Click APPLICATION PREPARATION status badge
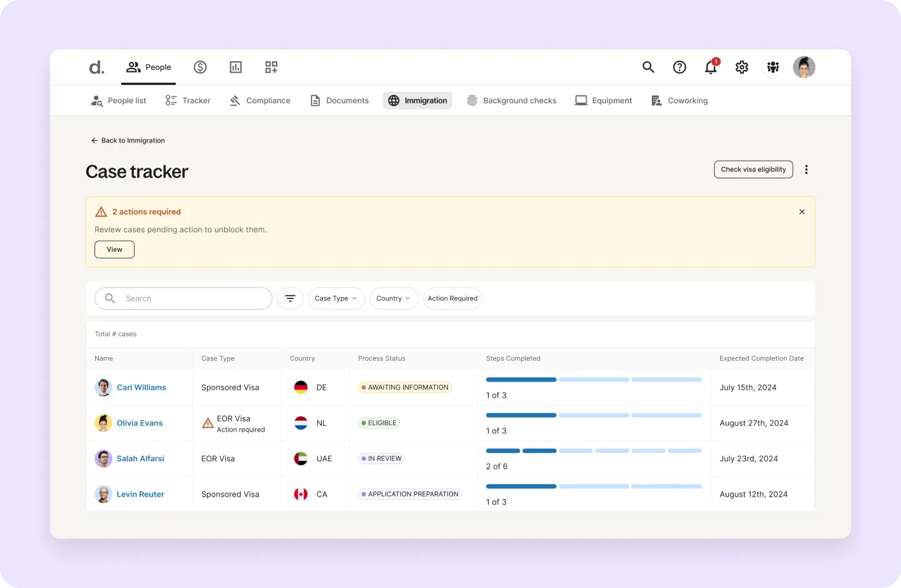901x588 pixels. (x=410, y=495)
